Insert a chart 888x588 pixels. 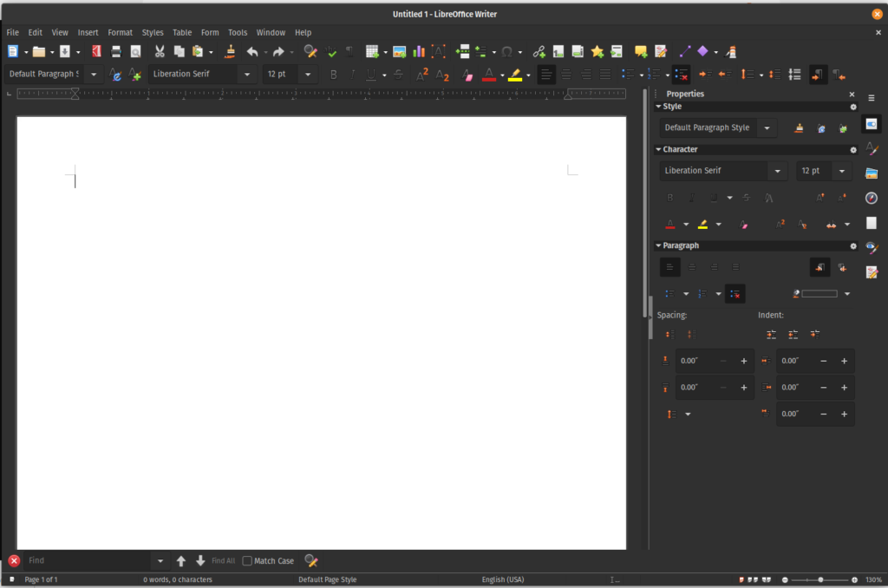coord(419,51)
